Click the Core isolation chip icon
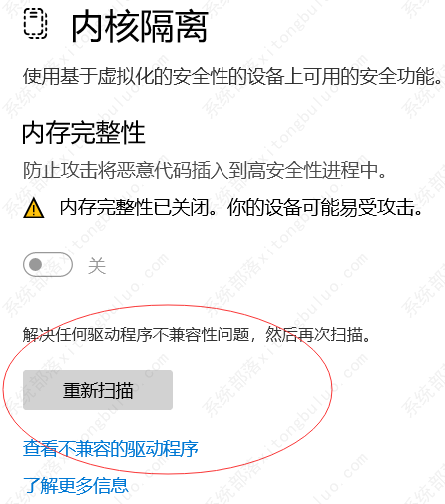Screen dimensions: 445x504 click(35, 24)
